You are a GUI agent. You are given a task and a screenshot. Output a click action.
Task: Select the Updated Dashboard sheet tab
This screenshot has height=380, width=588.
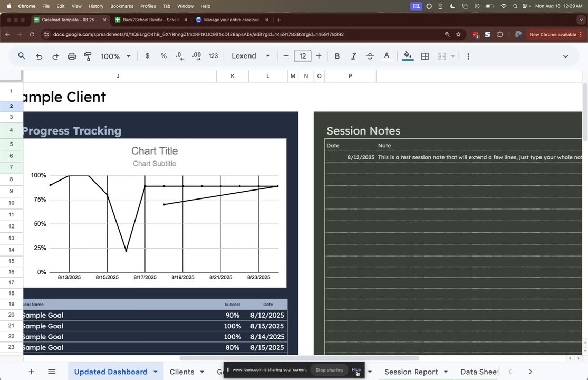(x=111, y=372)
